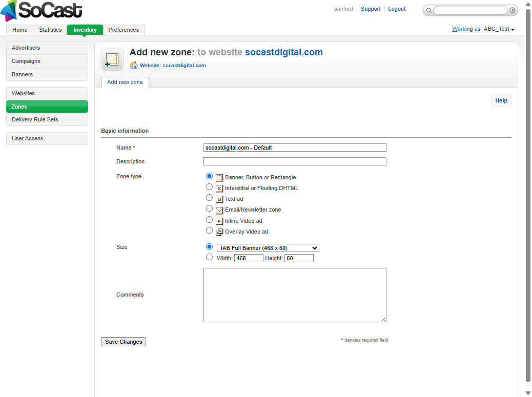Click into the Description input field
This screenshot has width=532, height=397.
click(x=295, y=161)
